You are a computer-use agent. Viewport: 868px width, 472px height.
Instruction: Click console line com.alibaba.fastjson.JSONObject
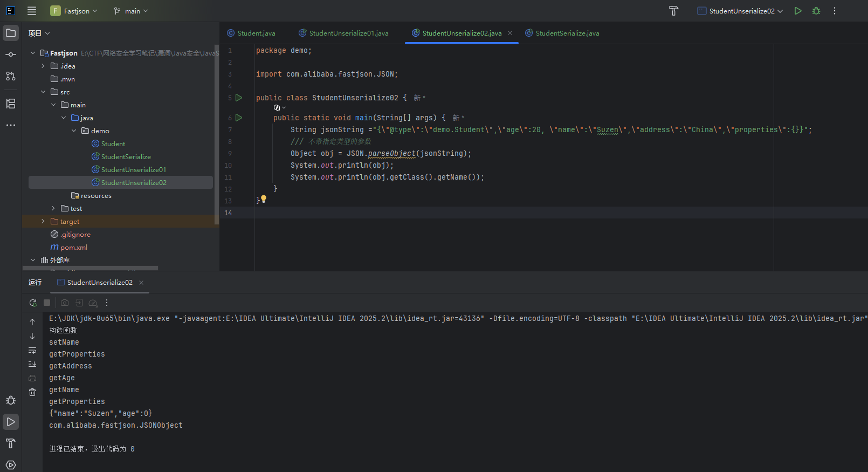(116, 425)
